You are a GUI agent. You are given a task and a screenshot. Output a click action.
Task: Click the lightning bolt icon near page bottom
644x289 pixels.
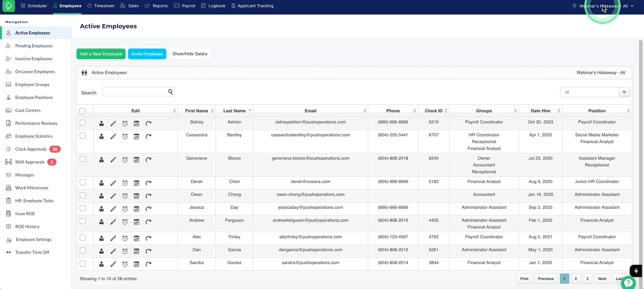636,271
